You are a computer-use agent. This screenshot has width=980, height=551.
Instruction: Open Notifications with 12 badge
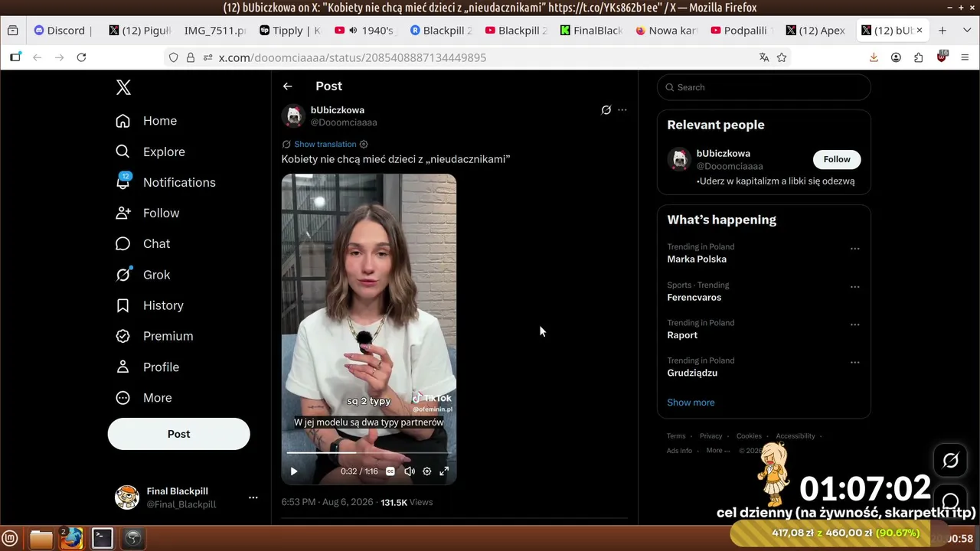tap(165, 182)
